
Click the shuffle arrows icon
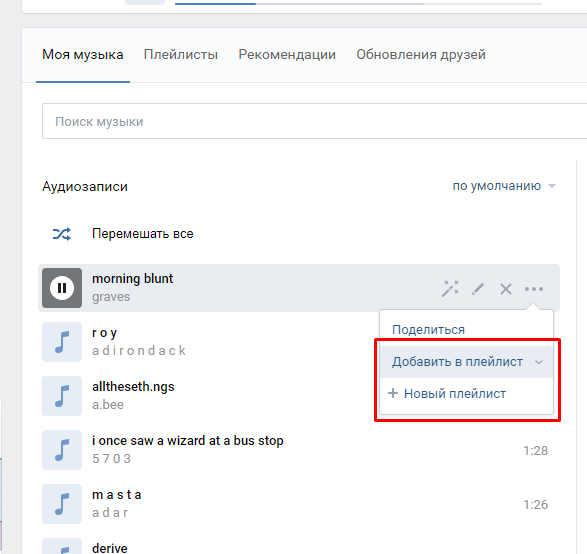click(61, 234)
